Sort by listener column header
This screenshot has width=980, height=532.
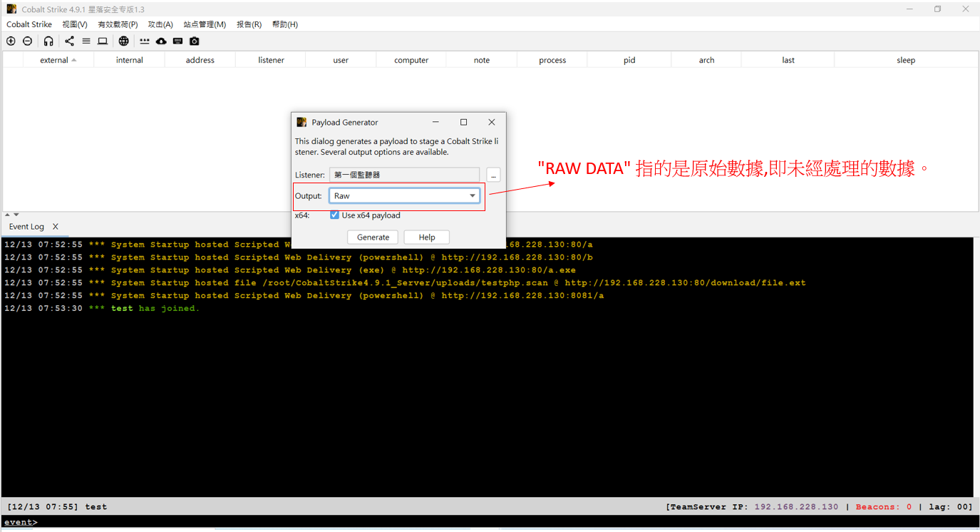click(x=271, y=60)
